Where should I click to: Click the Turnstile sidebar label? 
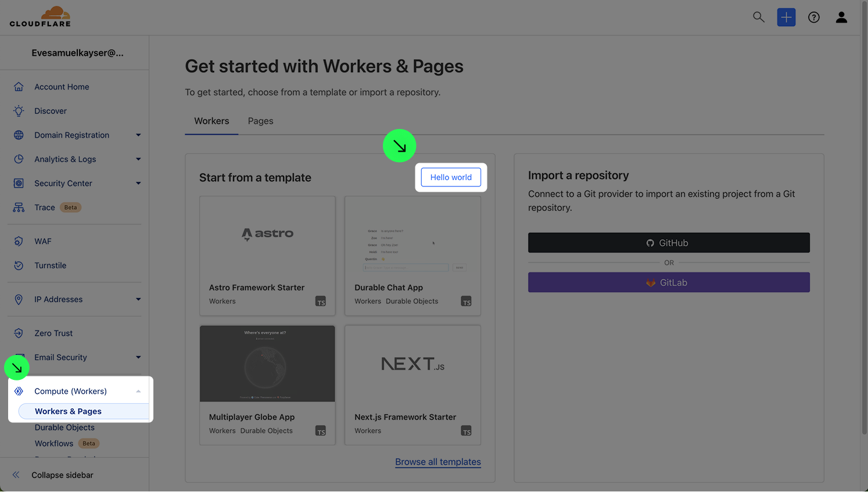51,265
